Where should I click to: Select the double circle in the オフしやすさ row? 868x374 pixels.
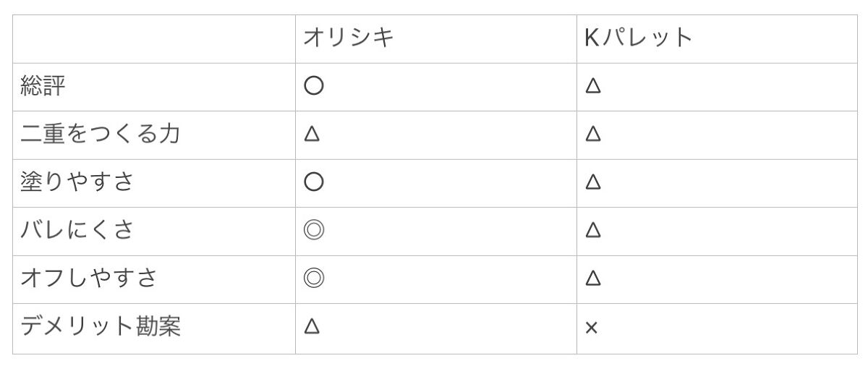point(313,278)
